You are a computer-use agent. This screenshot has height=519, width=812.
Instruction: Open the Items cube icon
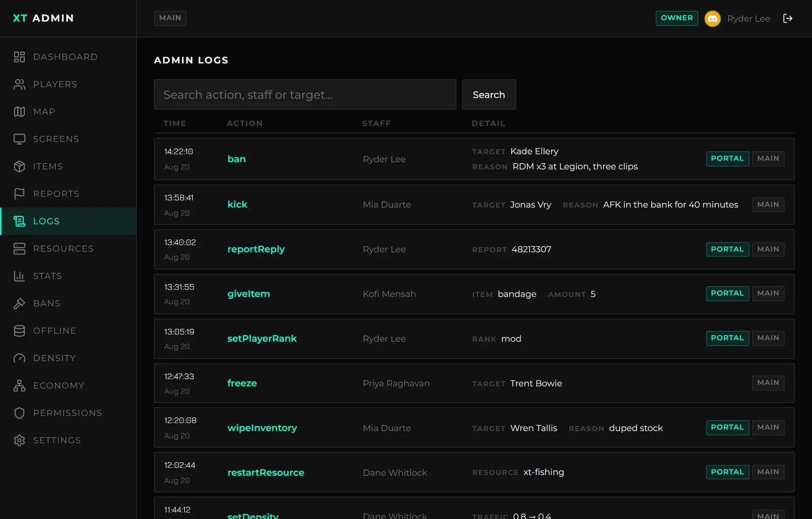click(x=19, y=167)
